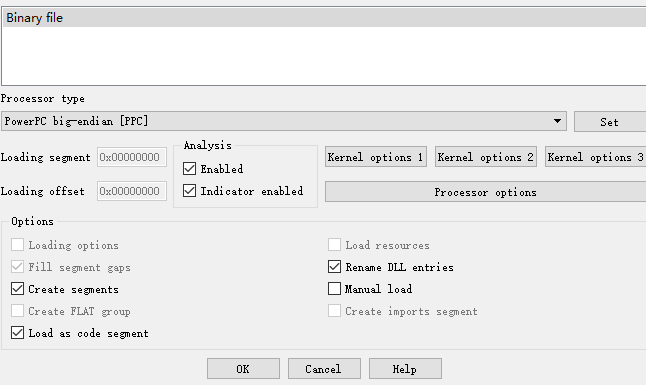
Task: Open the Processor type dropdown
Action: pyautogui.click(x=284, y=121)
